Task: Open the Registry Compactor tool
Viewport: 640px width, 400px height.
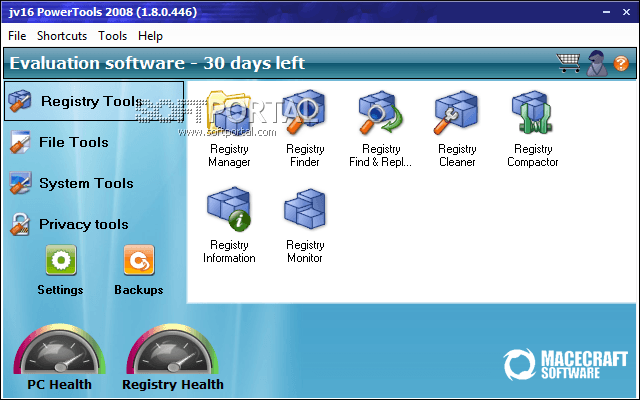Action: (x=533, y=129)
